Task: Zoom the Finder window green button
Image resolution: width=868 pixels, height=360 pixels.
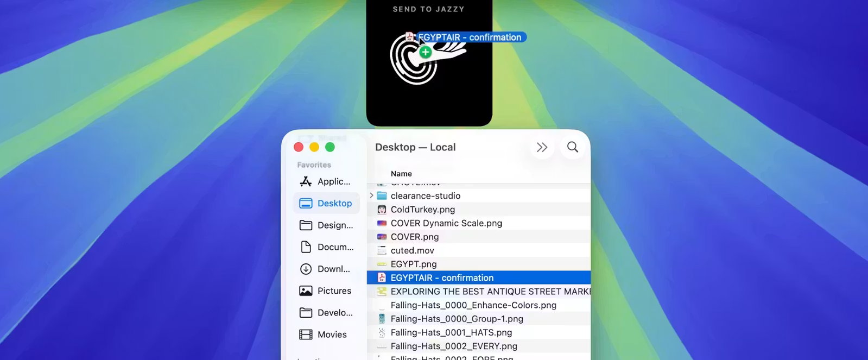Action: pyautogui.click(x=330, y=147)
